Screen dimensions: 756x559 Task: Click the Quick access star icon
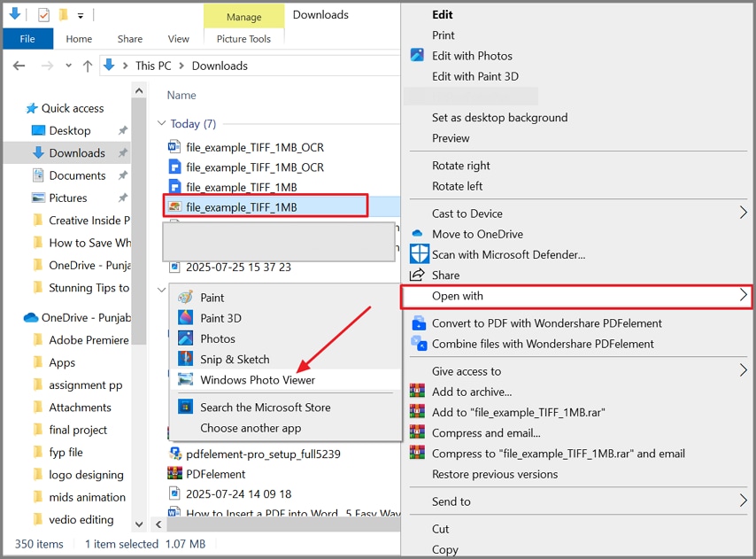click(x=31, y=108)
